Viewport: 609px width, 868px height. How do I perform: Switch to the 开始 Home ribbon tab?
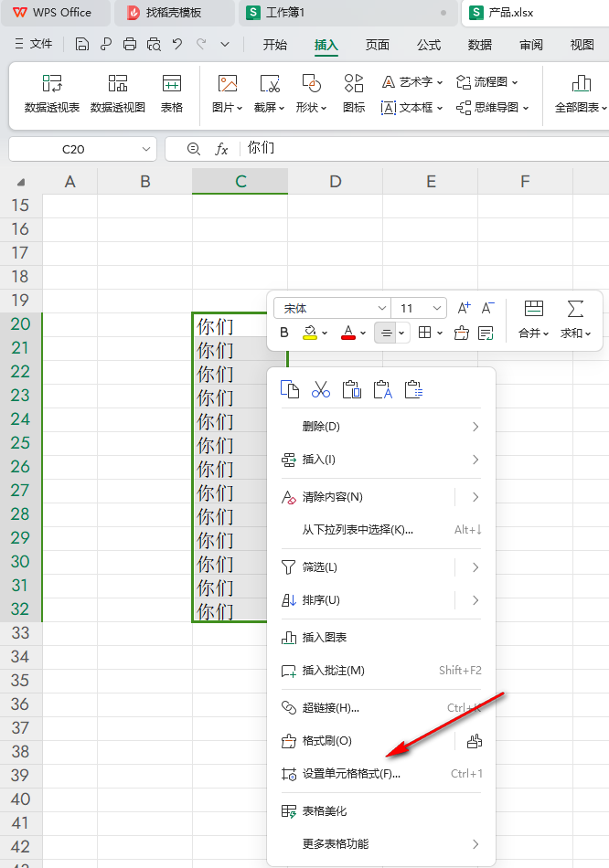[x=275, y=44]
